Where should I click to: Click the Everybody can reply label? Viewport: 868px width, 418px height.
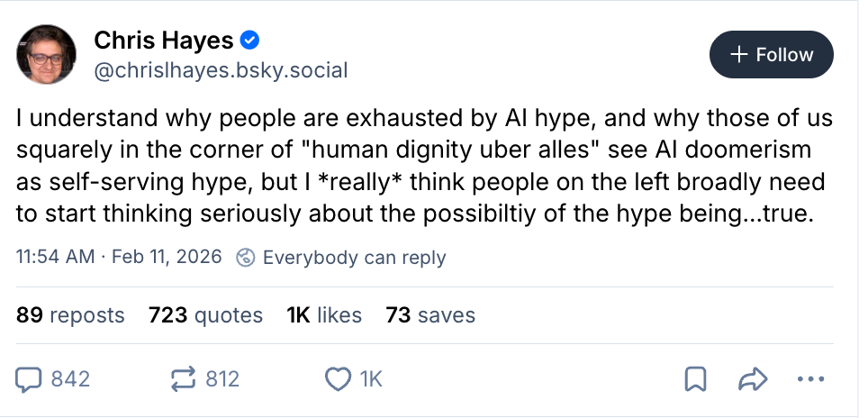point(354,258)
